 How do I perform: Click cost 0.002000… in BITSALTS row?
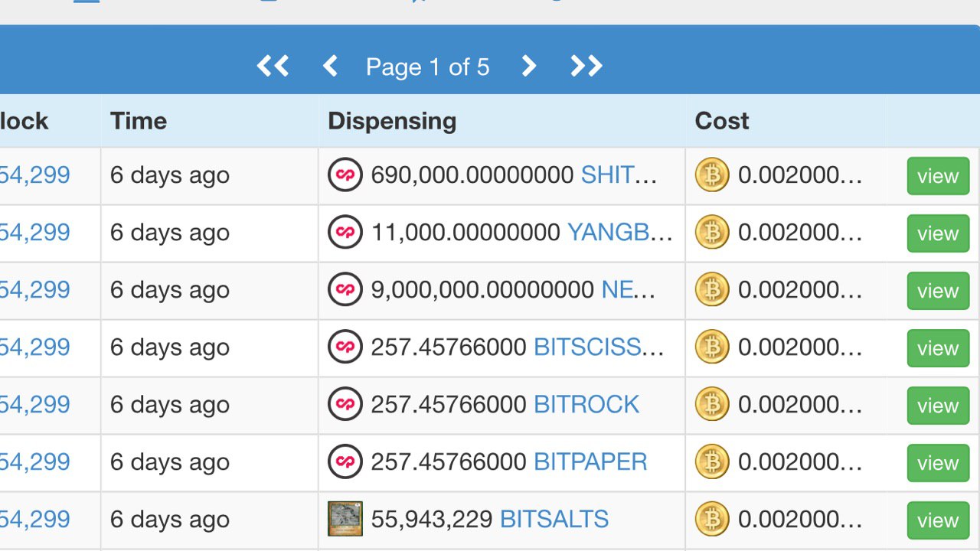click(x=800, y=520)
